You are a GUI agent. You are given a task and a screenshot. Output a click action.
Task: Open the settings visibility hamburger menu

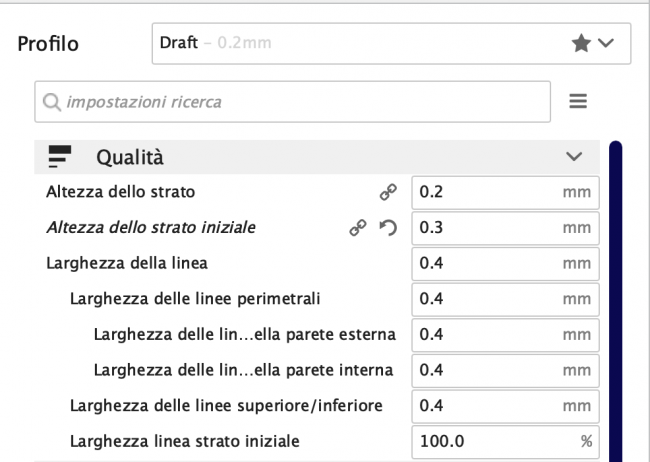point(577,102)
